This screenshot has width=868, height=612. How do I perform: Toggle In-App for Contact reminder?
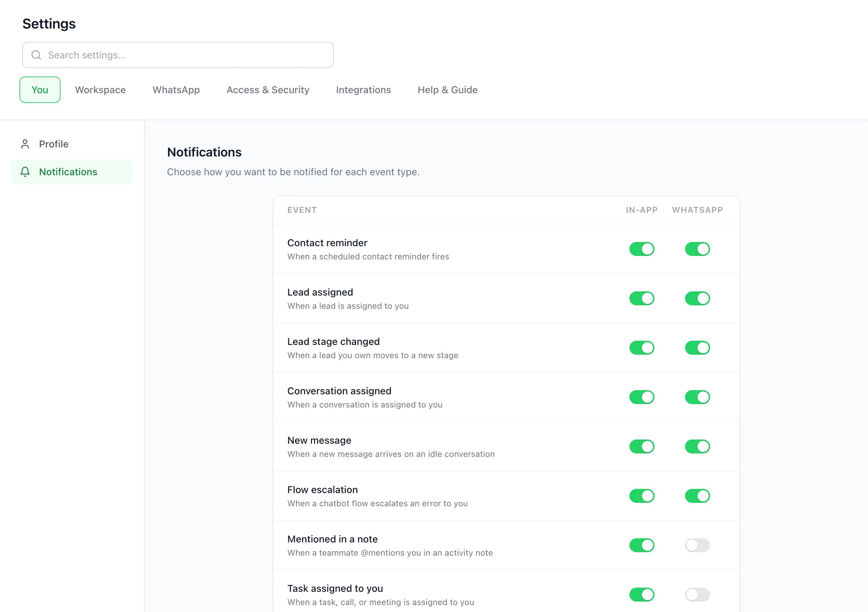(x=642, y=249)
